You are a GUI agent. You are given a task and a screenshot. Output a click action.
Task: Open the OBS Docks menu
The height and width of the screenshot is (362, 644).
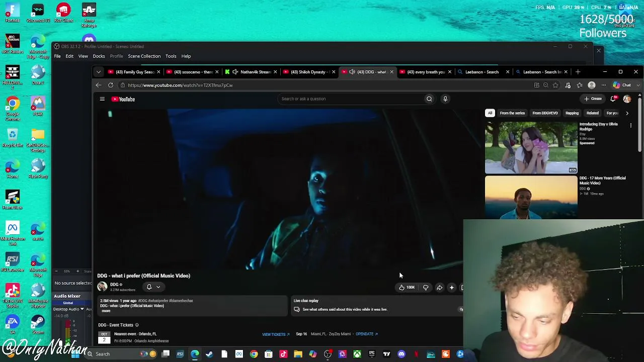pos(99,56)
